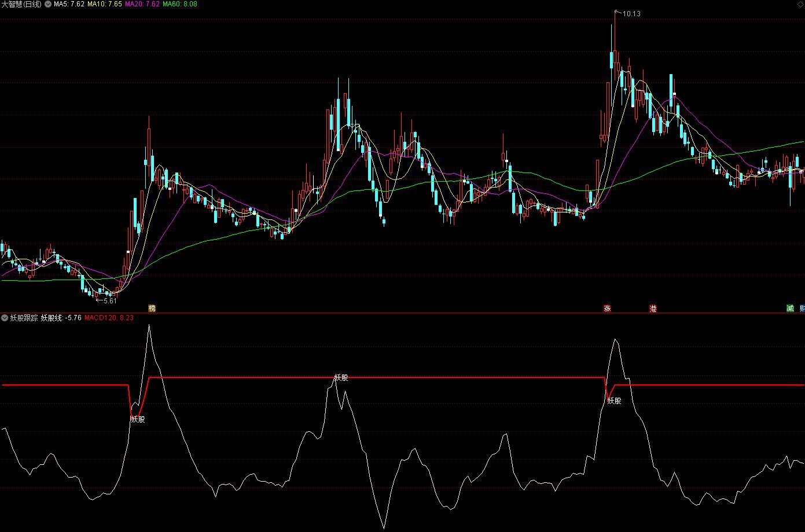Click the middle 妖股 signal on red line

341,378
